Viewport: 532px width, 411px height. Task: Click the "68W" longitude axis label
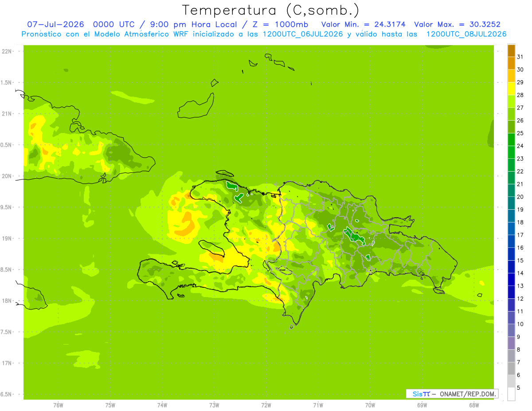point(474,405)
